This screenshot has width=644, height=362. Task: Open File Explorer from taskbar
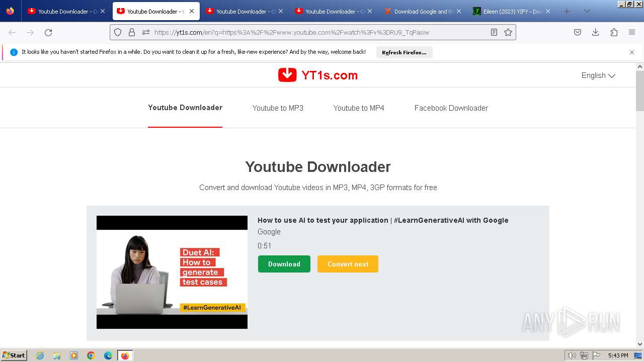point(57,355)
